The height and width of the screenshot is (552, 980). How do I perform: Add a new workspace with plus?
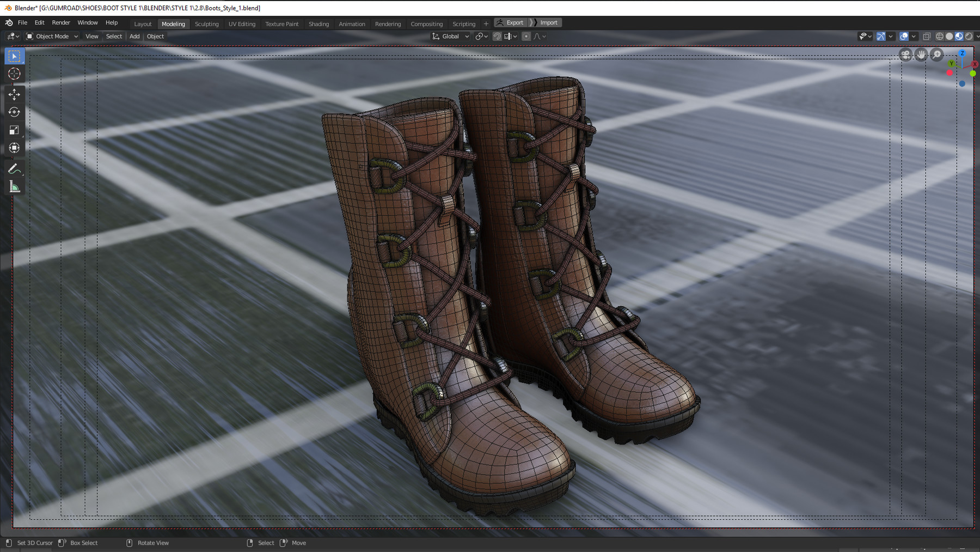486,23
